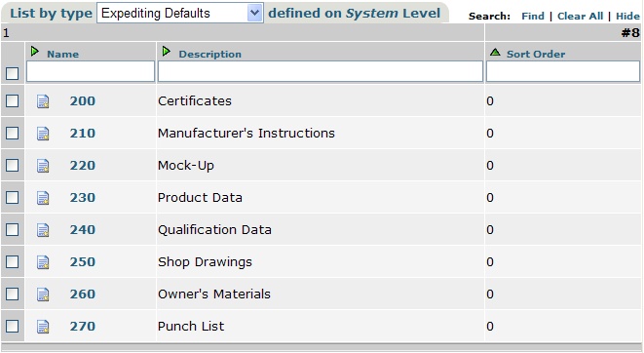
Task: Open document icon for row 250
Action: [x=43, y=262]
